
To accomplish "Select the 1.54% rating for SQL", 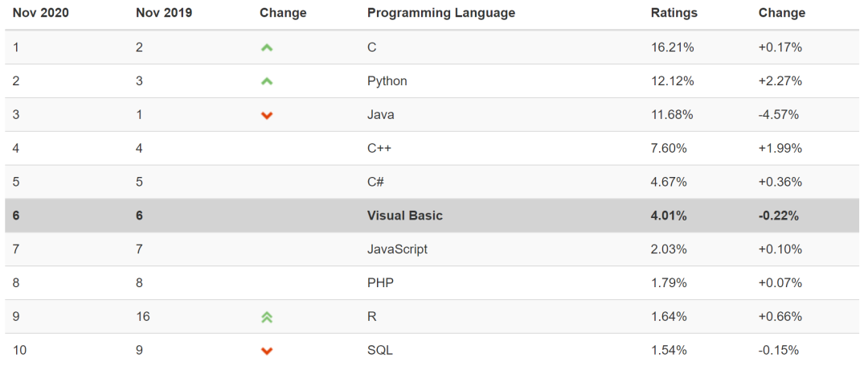I will pos(669,351).
